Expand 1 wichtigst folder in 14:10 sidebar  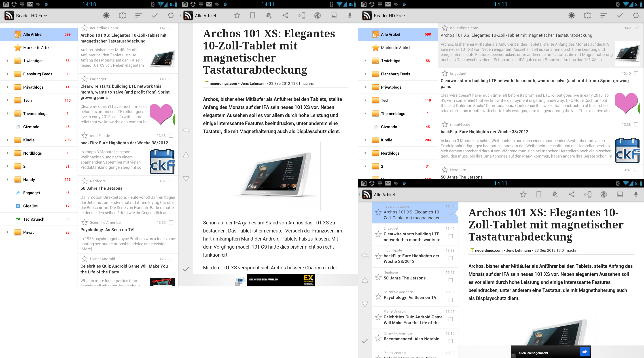coord(8,61)
